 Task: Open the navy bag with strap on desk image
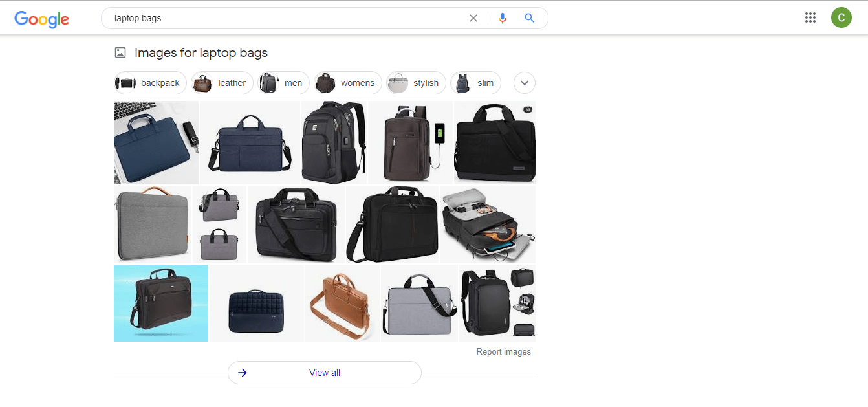coord(156,142)
